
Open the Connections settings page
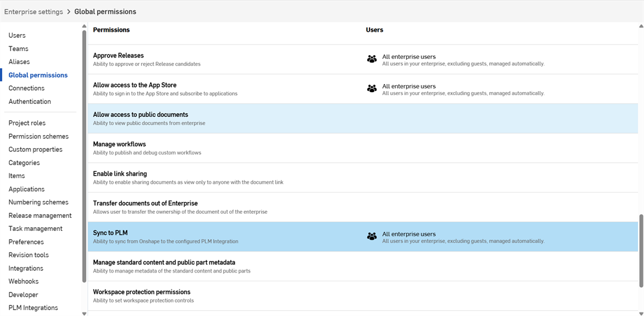click(26, 88)
